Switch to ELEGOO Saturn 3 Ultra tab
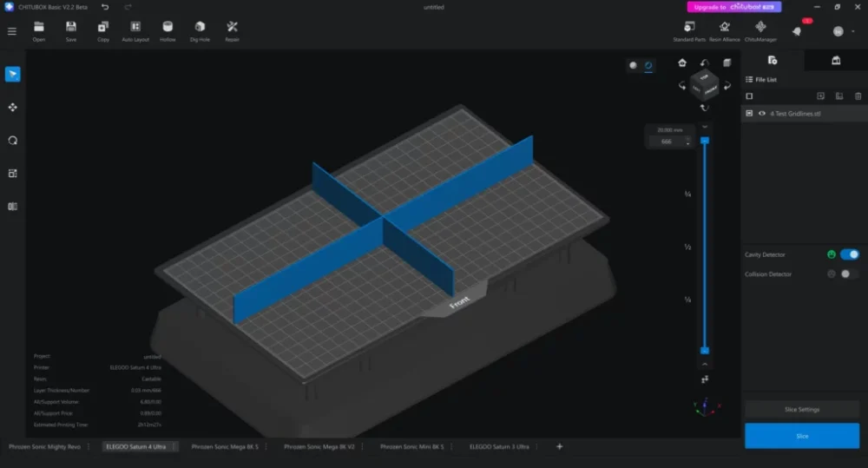868x468 pixels. click(499, 446)
